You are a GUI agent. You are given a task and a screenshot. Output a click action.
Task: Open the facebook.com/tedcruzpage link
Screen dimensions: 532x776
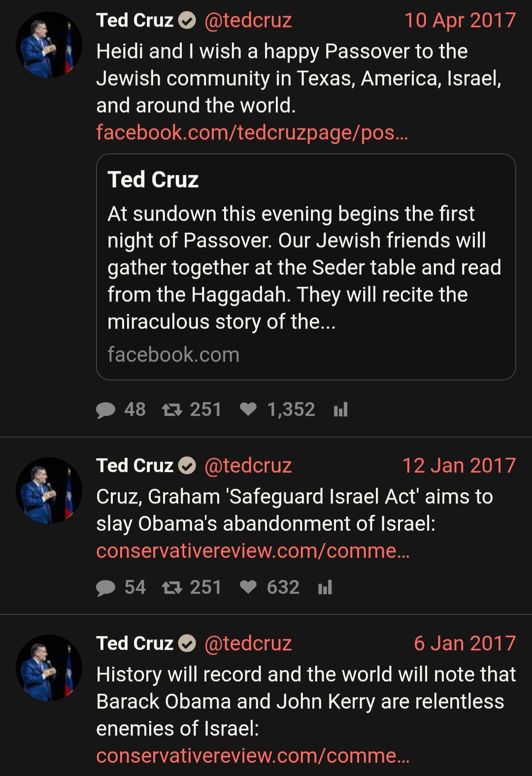(x=252, y=133)
